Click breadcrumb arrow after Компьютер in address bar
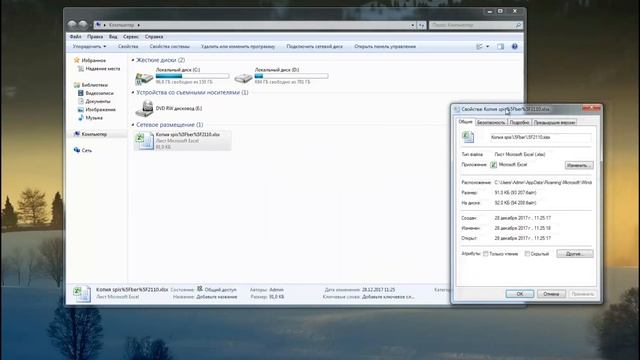The height and width of the screenshot is (360, 640). pos(139,25)
